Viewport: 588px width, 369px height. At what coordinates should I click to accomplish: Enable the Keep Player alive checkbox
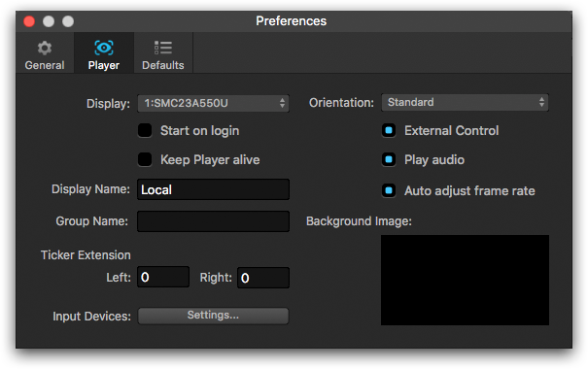(x=145, y=159)
